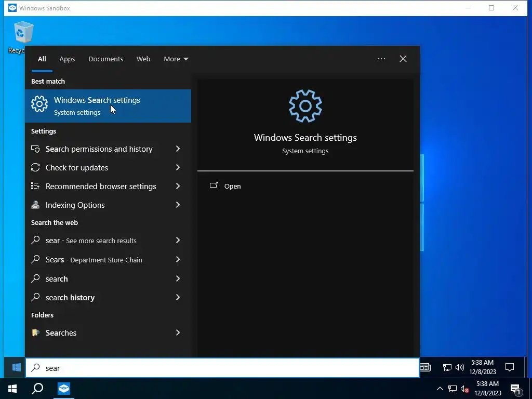Screen dimensions: 532x399
Task: Open the three-dot options menu
Action: tap(381, 59)
